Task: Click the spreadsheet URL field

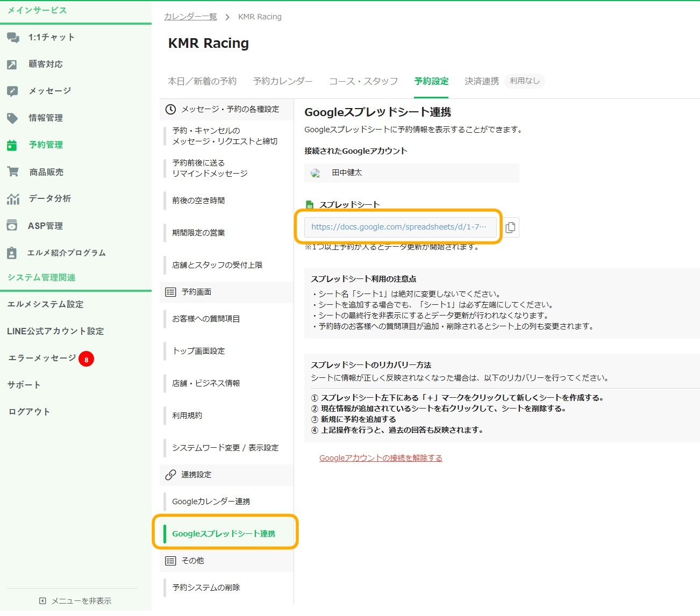Action: [401, 227]
